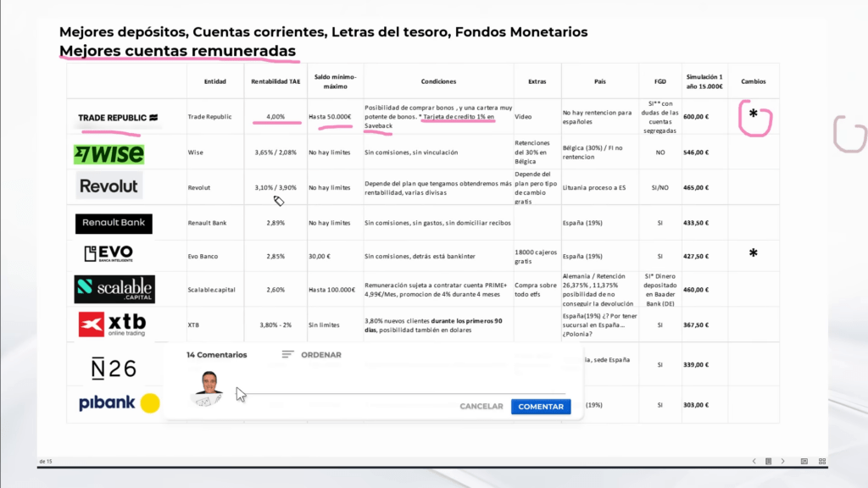
Task: Click the '339,00 €' value in N26 row
Action: pyautogui.click(x=696, y=364)
